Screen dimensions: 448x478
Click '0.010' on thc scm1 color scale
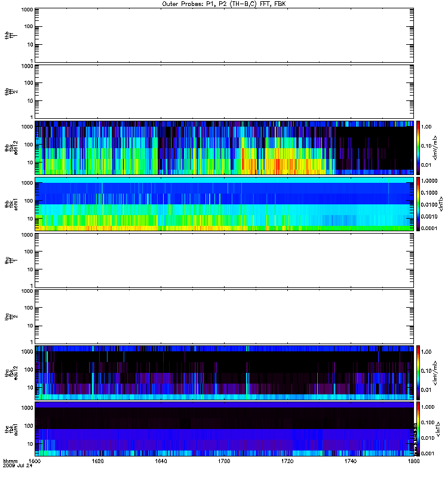[428, 438]
